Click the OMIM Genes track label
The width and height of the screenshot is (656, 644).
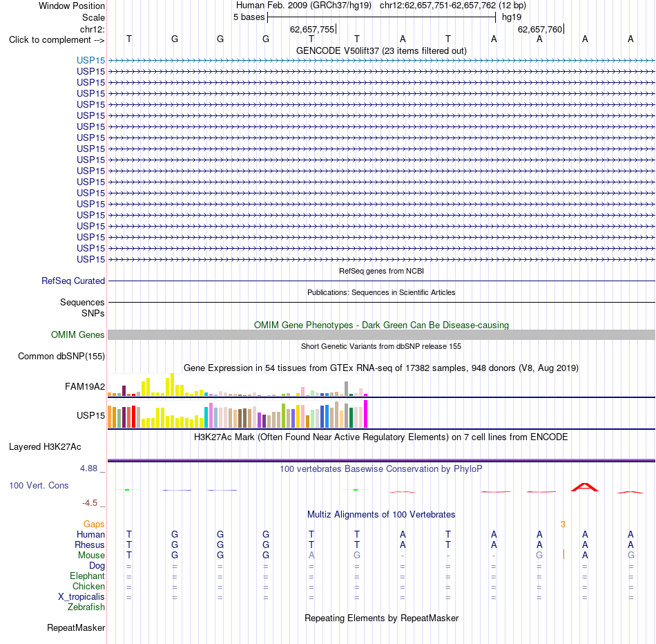77,334
